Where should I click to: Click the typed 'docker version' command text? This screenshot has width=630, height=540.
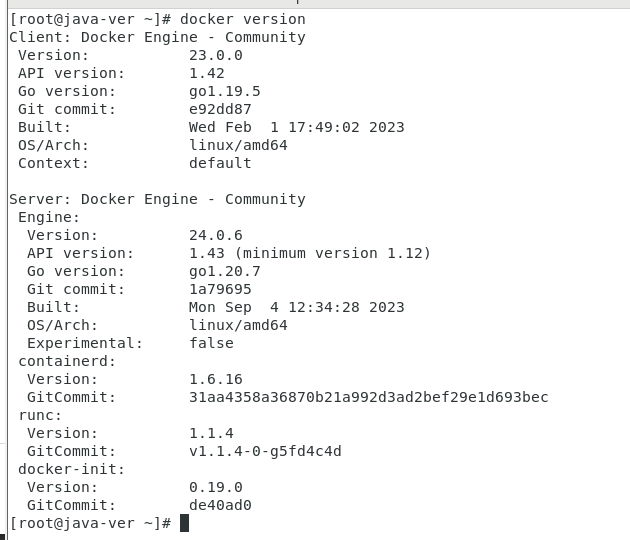[243, 19]
